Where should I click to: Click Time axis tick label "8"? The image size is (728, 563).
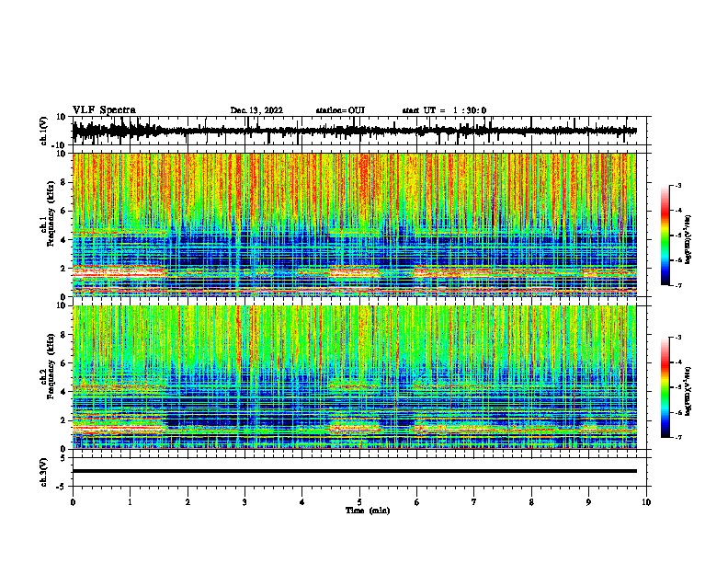pos(531,502)
